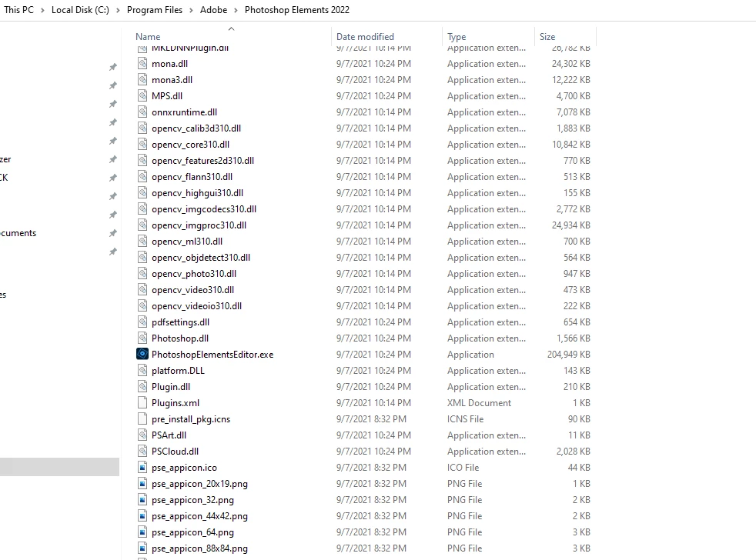The width and height of the screenshot is (756, 560).
Task: Sort by the Size column header
Action: [547, 37]
